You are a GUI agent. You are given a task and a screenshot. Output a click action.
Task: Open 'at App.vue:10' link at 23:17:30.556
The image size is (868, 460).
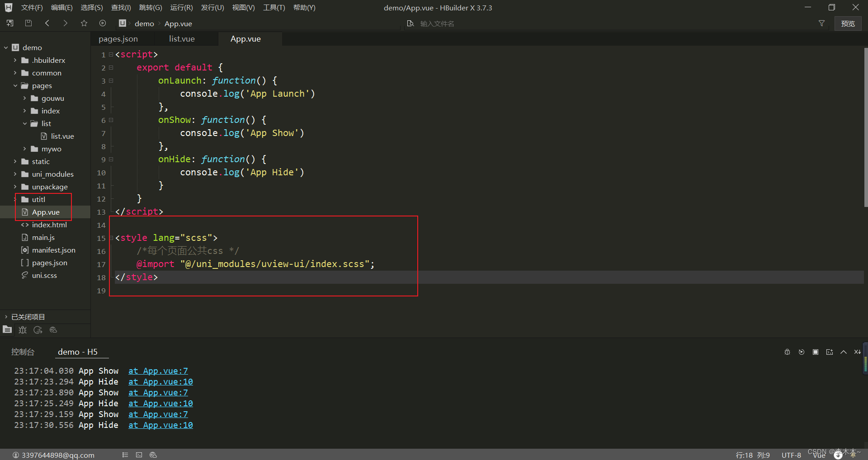point(160,425)
